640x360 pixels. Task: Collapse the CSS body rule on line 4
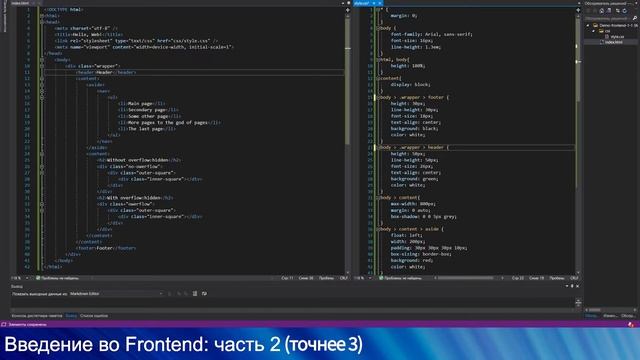tap(378, 28)
